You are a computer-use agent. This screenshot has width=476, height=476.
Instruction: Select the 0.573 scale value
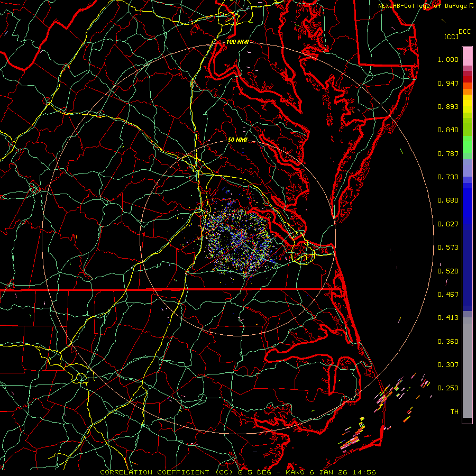[448, 248]
